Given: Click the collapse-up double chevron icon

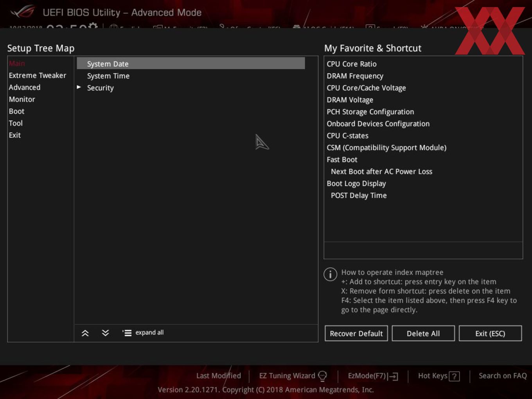Looking at the screenshot, I should point(85,333).
